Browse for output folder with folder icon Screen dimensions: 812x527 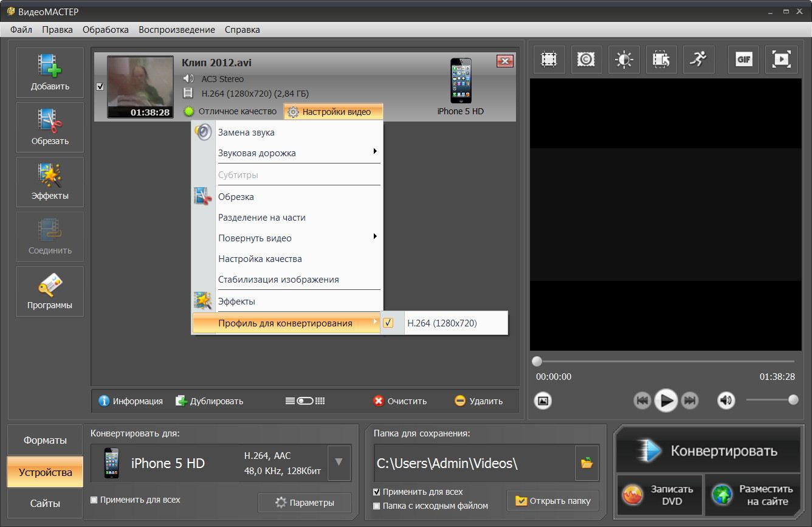click(x=587, y=463)
